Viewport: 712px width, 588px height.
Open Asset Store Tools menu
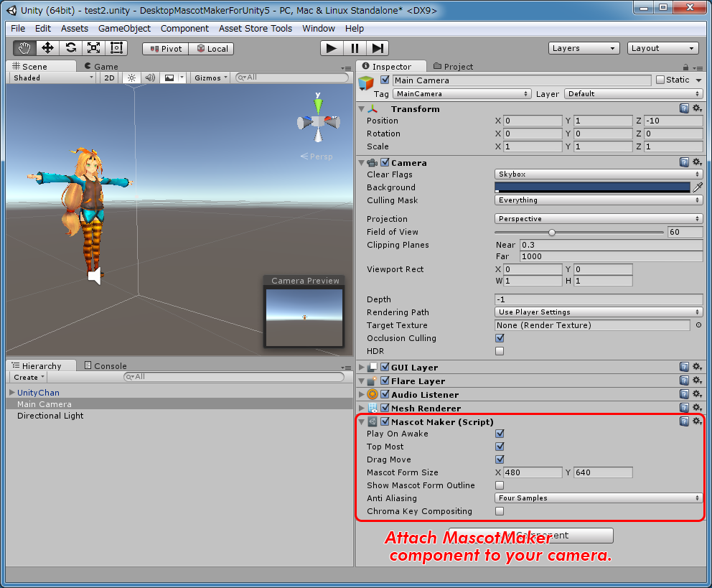(x=256, y=29)
